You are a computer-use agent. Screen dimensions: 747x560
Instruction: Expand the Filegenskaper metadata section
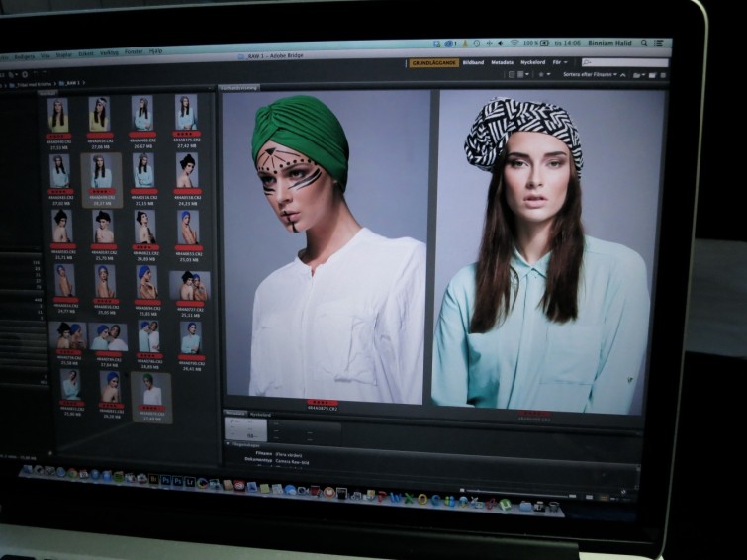click(x=229, y=444)
